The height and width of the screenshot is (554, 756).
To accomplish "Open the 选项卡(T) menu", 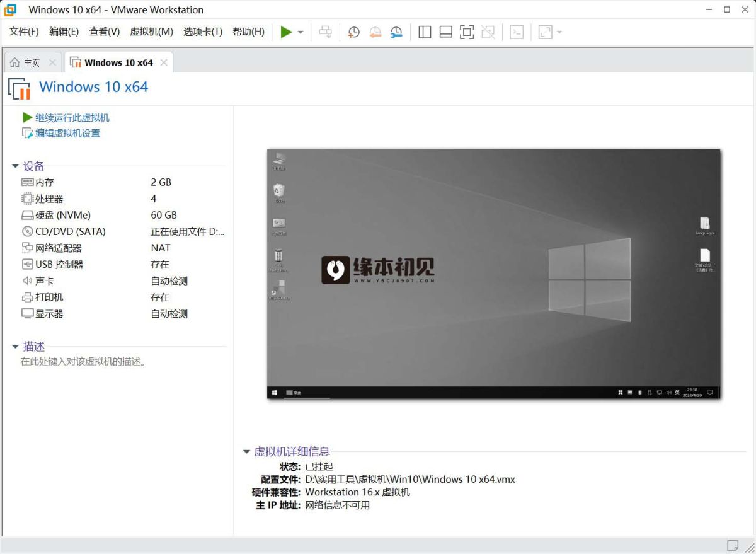I will tap(203, 32).
